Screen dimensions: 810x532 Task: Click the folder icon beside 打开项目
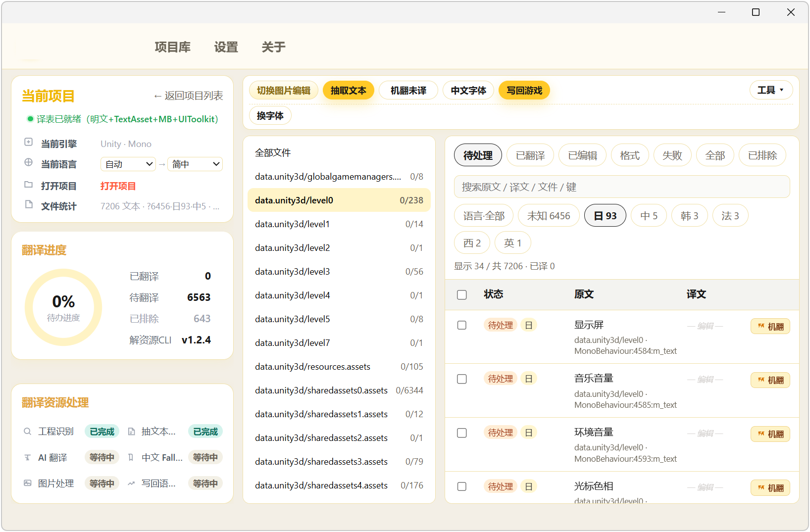29,185
